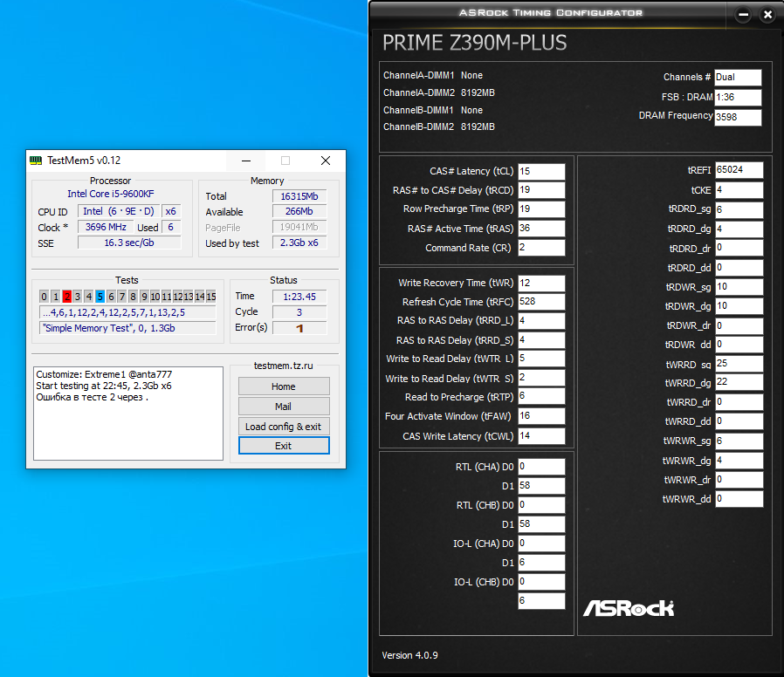Click the RTL (CHB) D0 field
This screenshot has width=784, height=677.
click(x=541, y=505)
